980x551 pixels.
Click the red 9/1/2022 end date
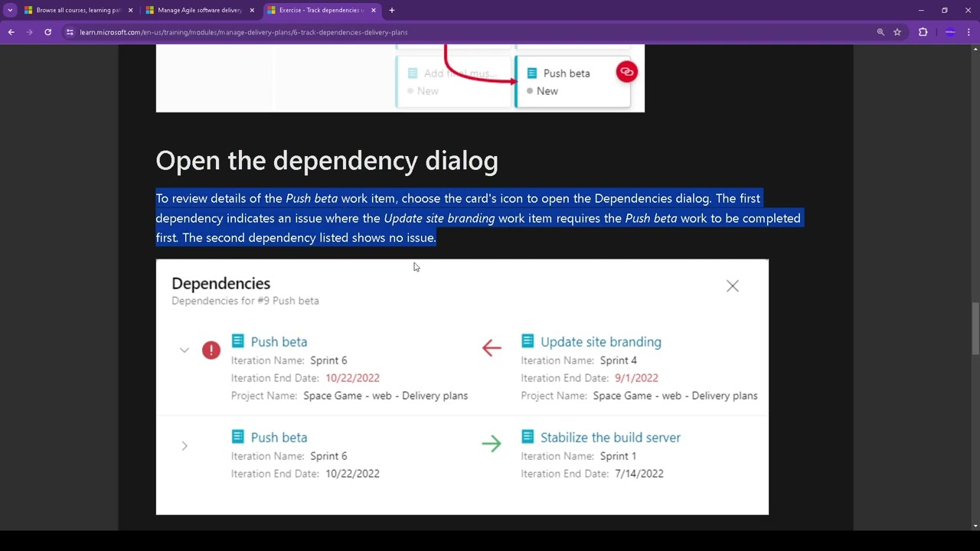click(636, 377)
